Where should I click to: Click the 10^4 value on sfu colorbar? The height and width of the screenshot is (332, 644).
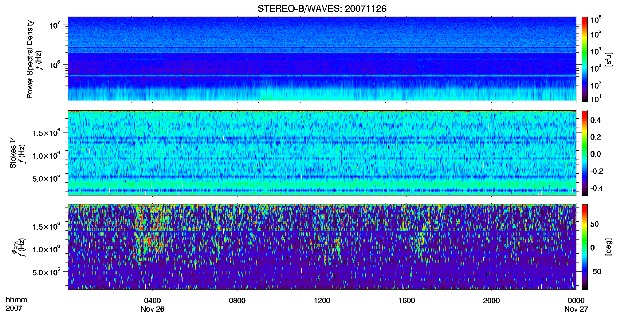pos(596,51)
